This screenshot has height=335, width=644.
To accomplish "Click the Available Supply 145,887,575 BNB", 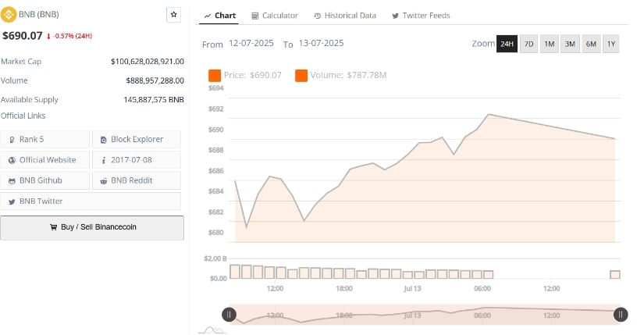I will pyautogui.click(x=154, y=99).
